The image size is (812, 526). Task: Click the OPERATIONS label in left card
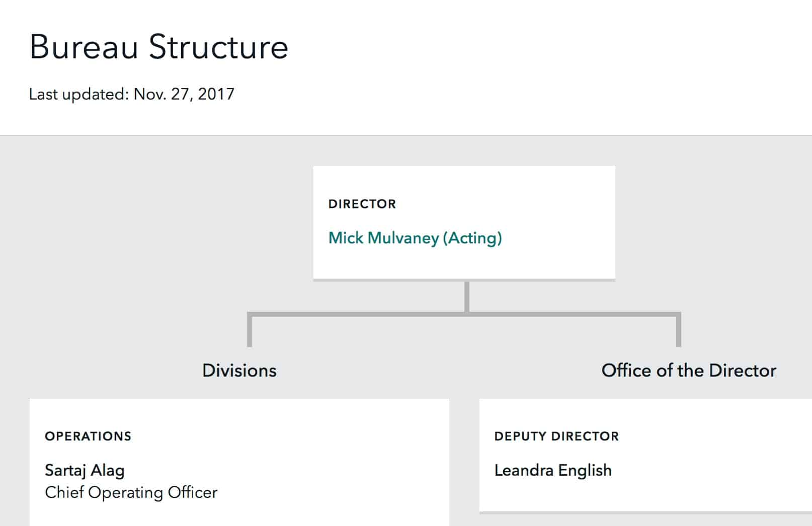point(88,436)
